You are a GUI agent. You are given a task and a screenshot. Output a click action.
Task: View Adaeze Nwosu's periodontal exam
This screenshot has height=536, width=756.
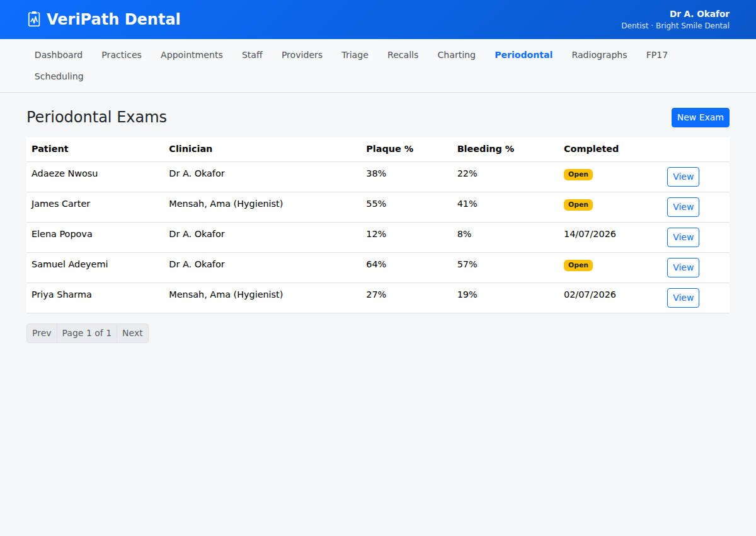pos(683,177)
